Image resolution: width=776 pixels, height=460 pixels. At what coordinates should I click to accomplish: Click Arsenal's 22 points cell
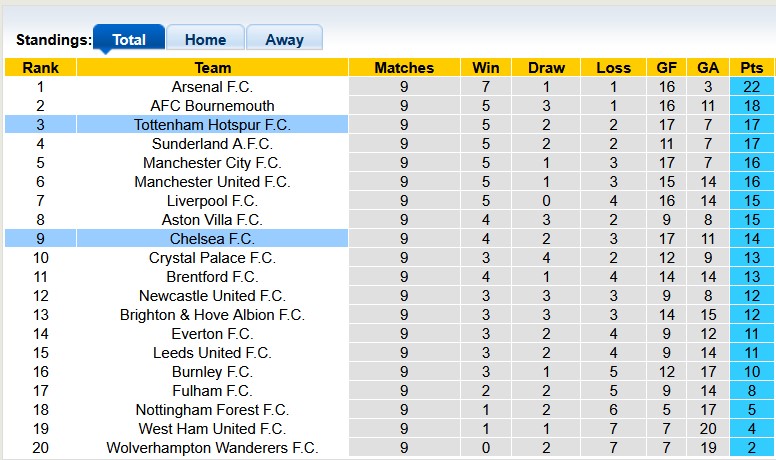pos(751,87)
